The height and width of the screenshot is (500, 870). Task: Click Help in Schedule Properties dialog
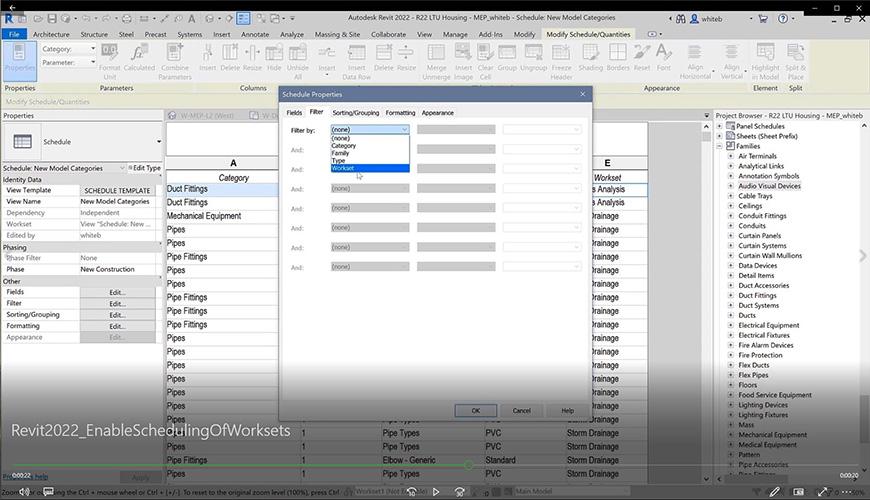point(567,411)
